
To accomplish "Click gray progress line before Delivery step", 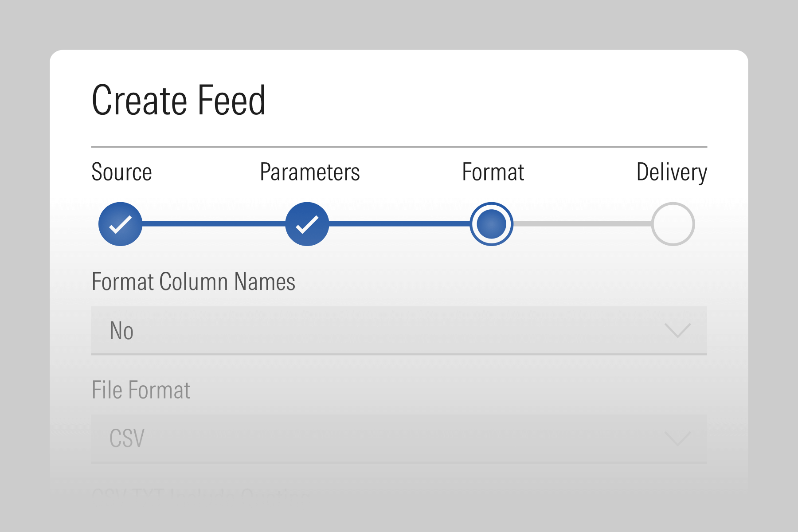I will pos(582,224).
